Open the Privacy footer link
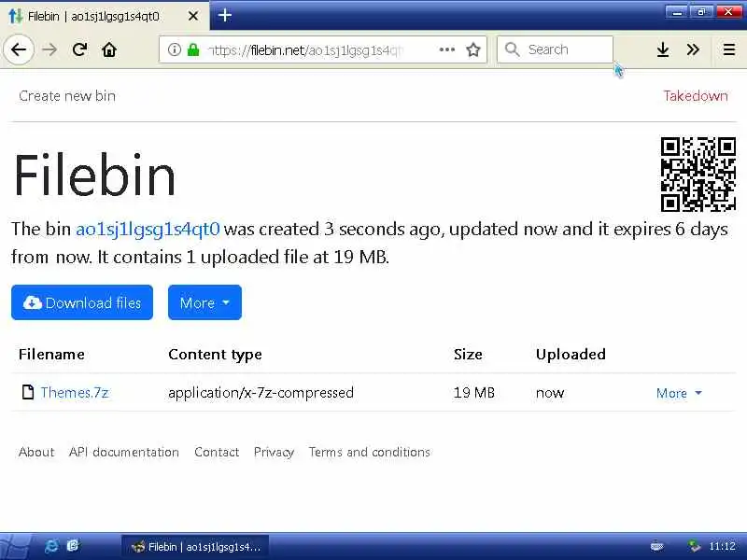This screenshot has height=560, width=747. click(x=274, y=453)
